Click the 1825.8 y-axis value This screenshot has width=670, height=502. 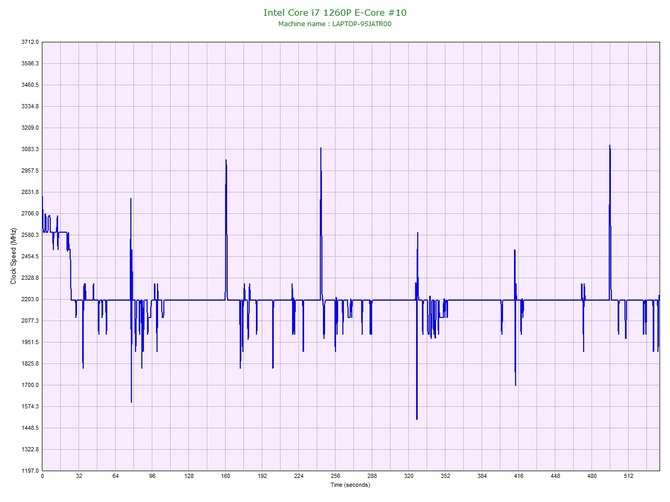[x=30, y=364]
